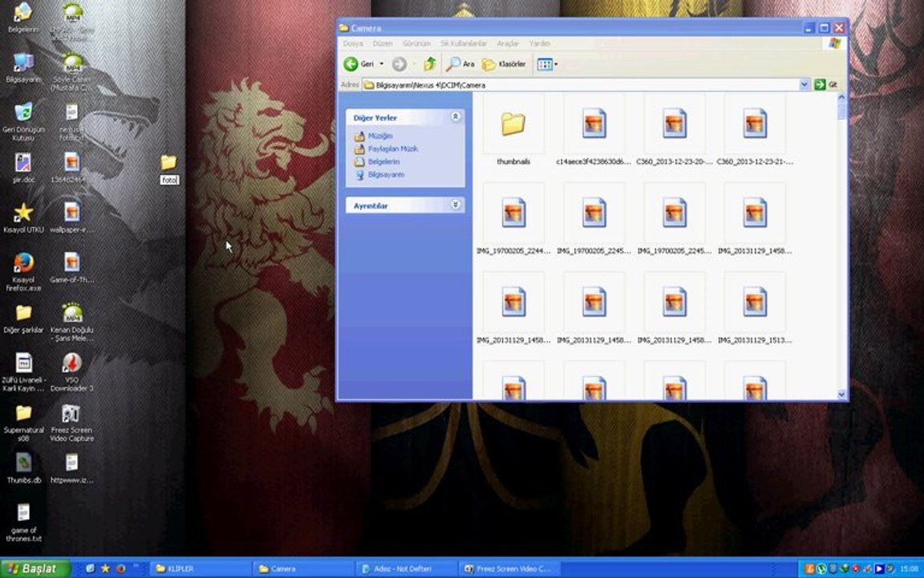The width and height of the screenshot is (924, 578).
Task: Open the Ara search pane
Action: 460,63
